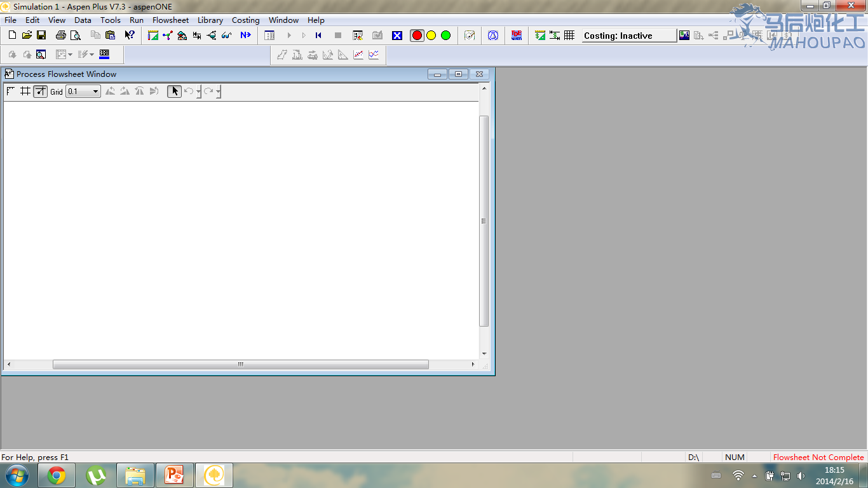Image resolution: width=868 pixels, height=488 pixels.
Task: Open the Data menu
Action: tap(83, 20)
